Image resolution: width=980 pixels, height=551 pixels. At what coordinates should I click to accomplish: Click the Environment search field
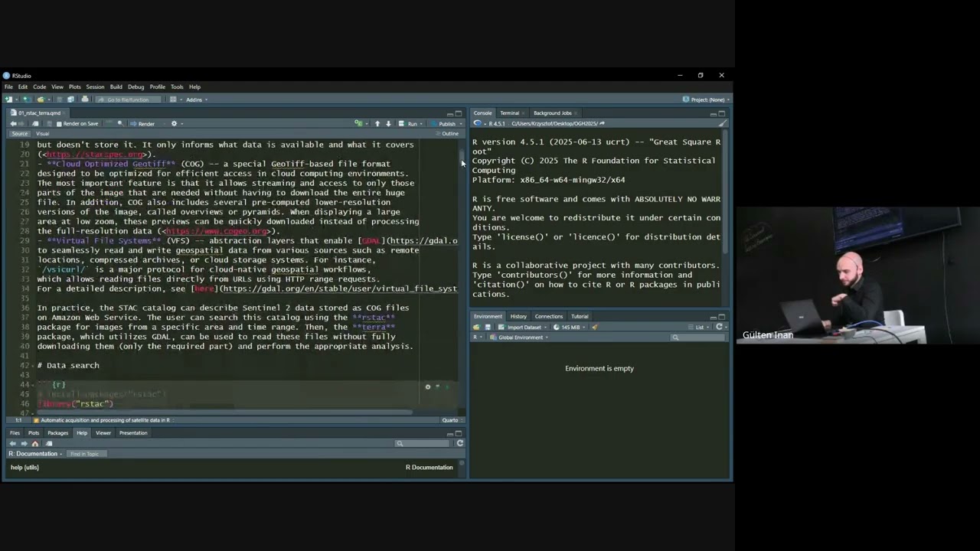tap(698, 337)
